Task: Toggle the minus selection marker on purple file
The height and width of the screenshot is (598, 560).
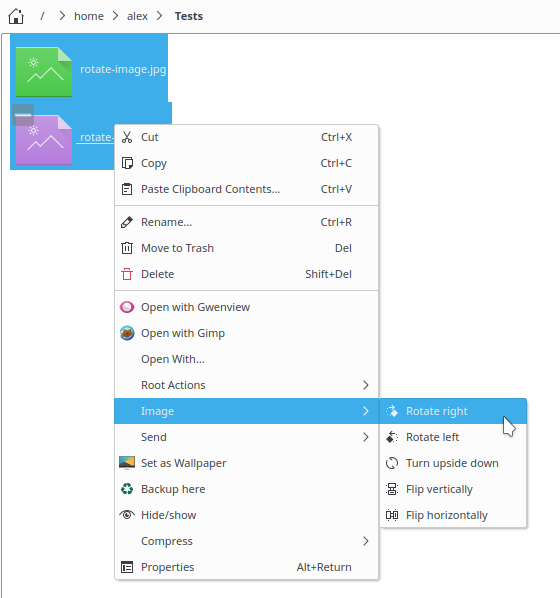Action: (x=23, y=114)
